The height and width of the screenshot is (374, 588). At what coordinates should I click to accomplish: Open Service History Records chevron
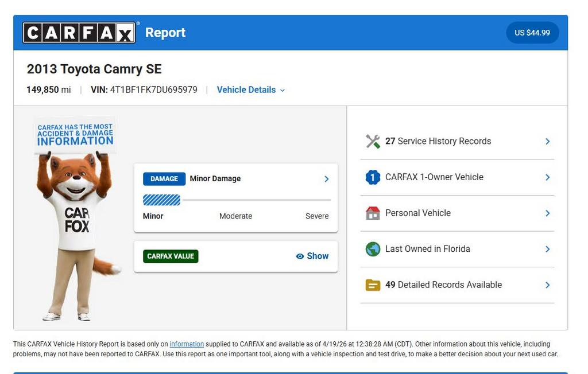point(547,141)
